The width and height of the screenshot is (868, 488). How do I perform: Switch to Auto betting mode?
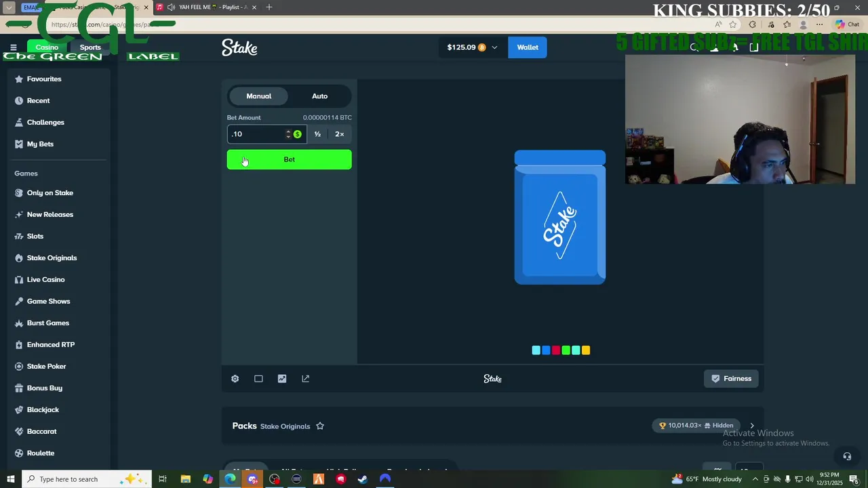click(319, 96)
